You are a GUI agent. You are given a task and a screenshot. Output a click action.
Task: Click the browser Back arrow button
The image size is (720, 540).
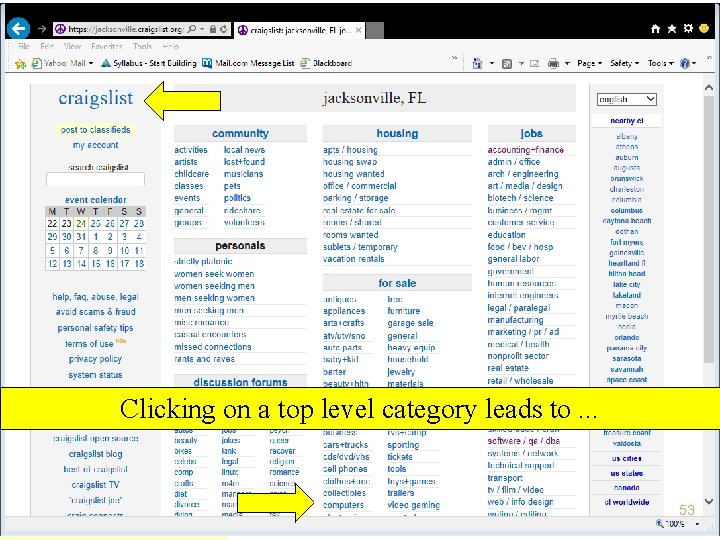click(18, 28)
